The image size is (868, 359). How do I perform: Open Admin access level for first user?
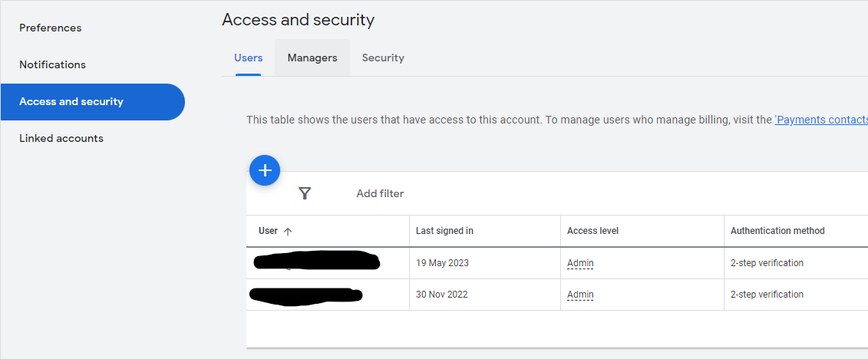[580, 263]
